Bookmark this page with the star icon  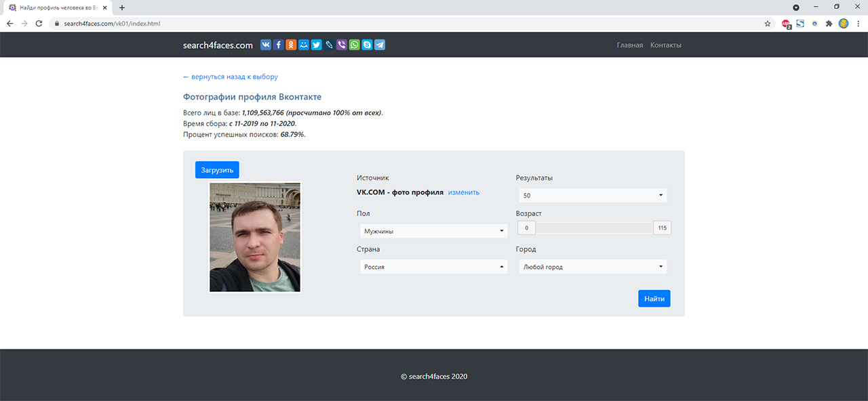768,23
